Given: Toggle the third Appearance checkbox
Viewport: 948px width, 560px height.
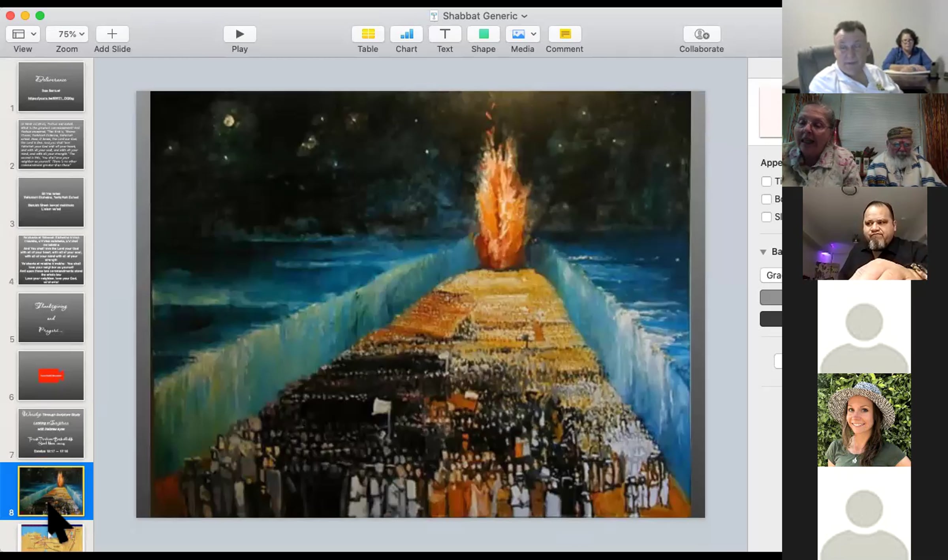Looking at the screenshot, I should pos(766,217).
